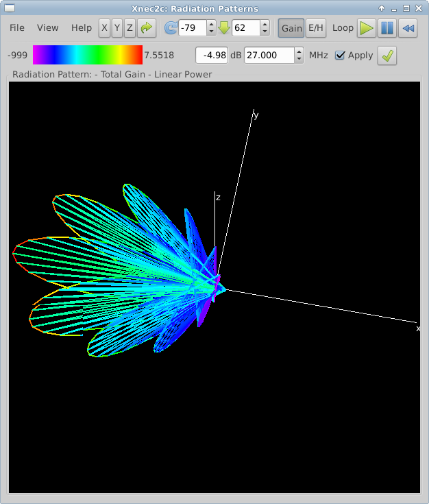The width and height of the screenshot is (429, 504).
Task: Pause the frequency loop
Action: 387,28
